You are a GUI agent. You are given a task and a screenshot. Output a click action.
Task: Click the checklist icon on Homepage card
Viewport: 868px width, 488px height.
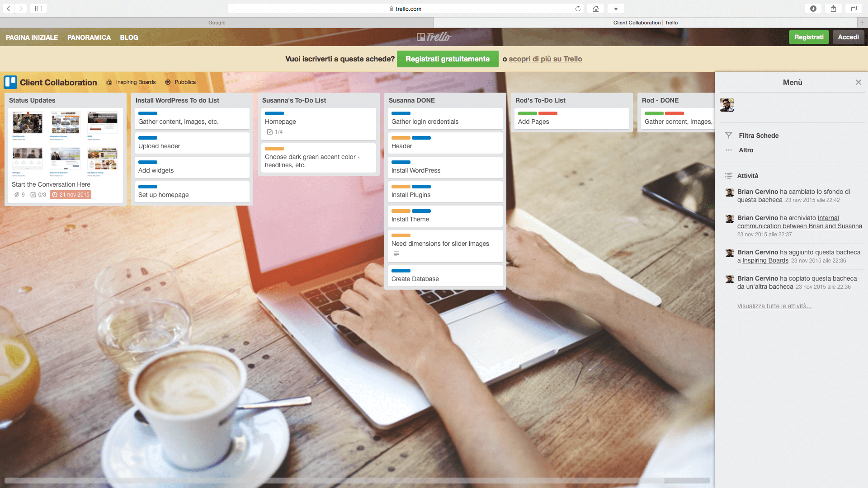click(269, 132)
